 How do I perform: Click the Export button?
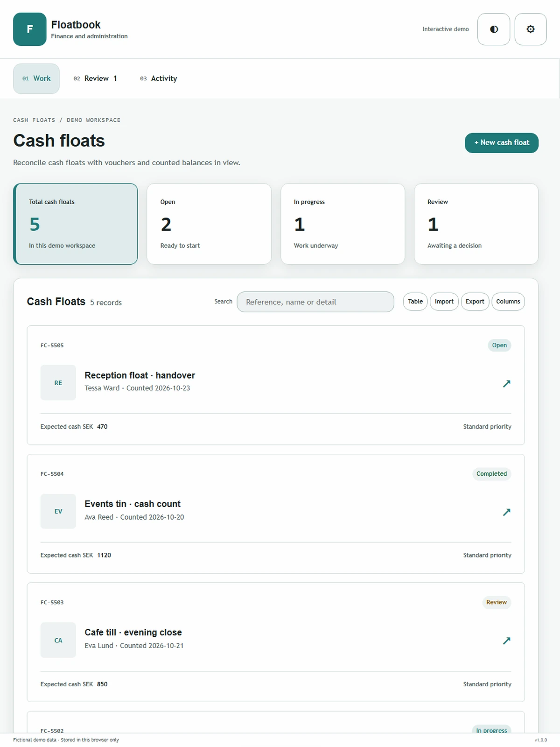pyautogui.click(x=475, y=302)
